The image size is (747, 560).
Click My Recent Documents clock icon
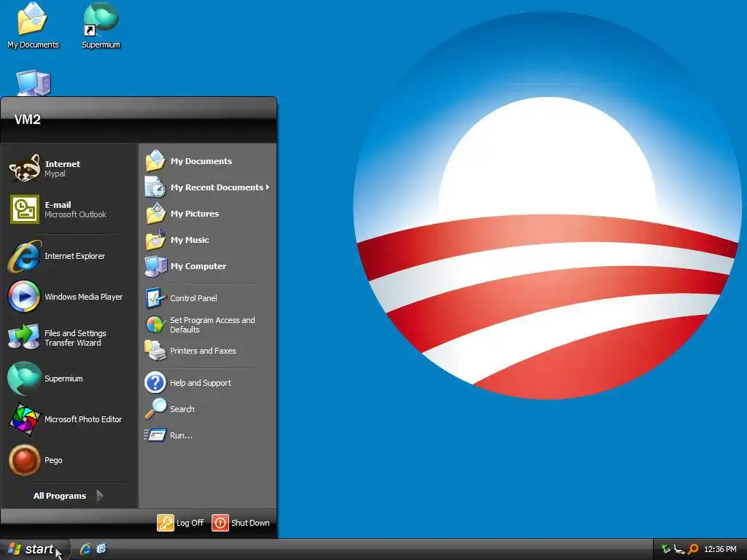(x=155, y=187)
